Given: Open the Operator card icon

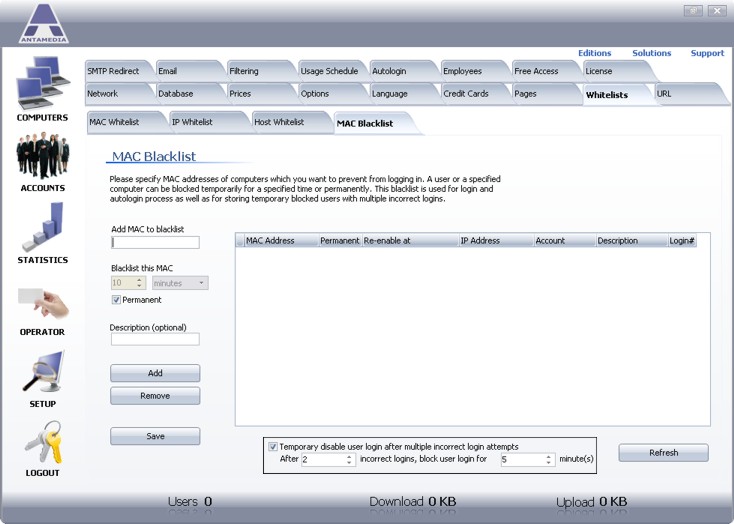Looking at the screenshot, I should (x=43, y=303).
